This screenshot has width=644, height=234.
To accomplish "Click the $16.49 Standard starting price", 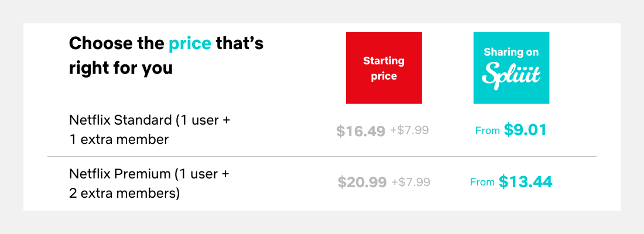I will (x=361, y=131).
